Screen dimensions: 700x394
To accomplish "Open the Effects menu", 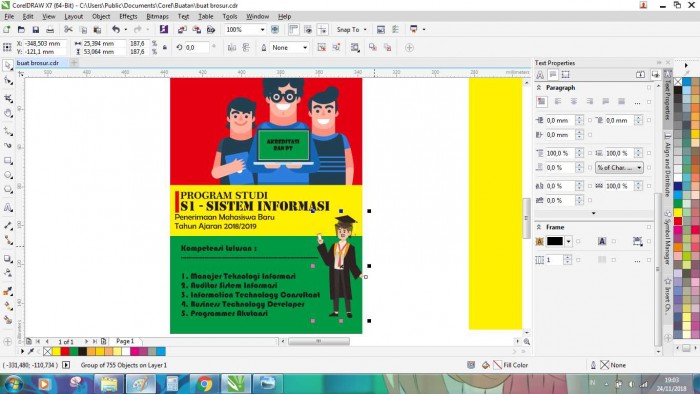I will [128, 17].
